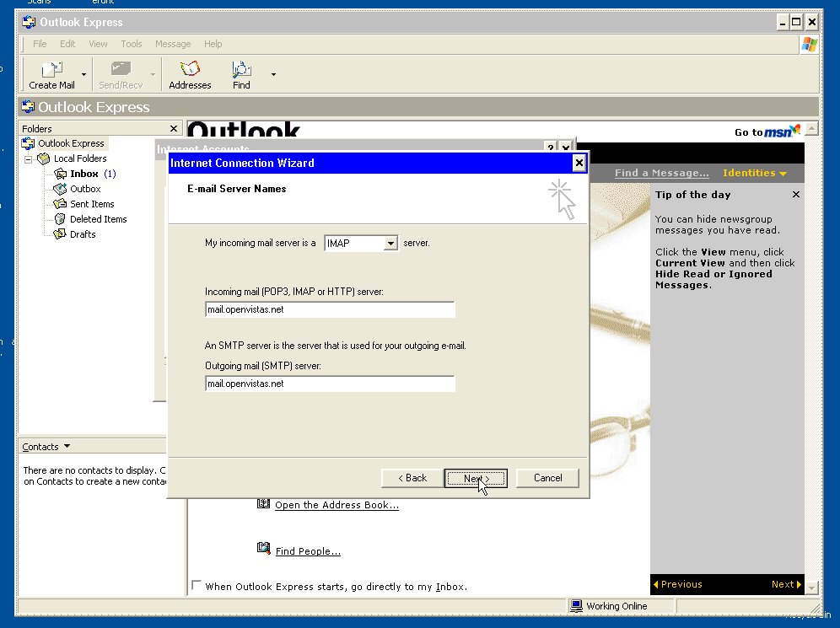840x628 pixels.
Task: Open the Contacts dropdown menu
Action: (x=67, y=446)
